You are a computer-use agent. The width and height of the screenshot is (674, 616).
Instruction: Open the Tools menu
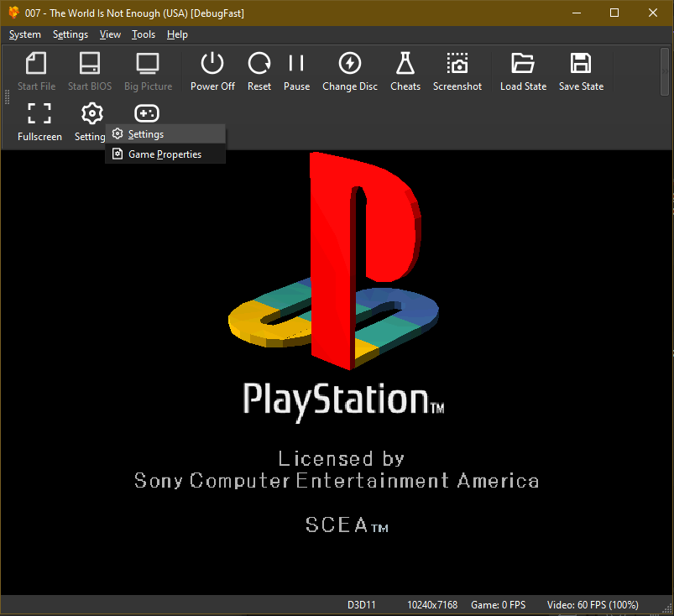point(144,34)
